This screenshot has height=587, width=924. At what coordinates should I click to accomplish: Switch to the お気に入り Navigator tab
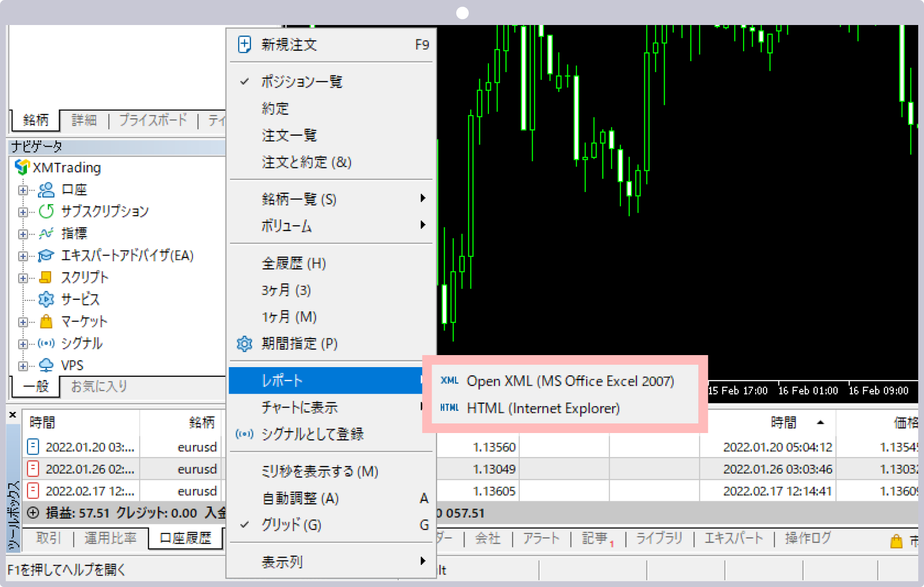[x=99, y=386]
